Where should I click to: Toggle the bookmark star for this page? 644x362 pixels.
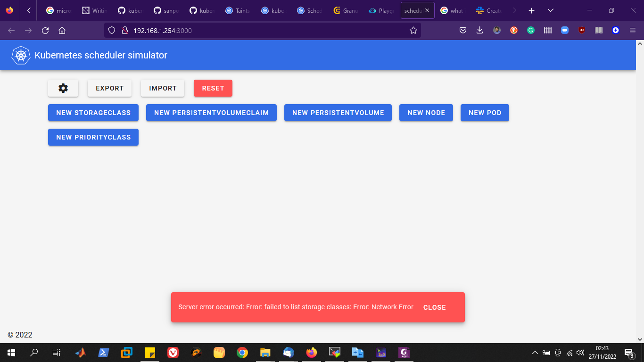413,30
